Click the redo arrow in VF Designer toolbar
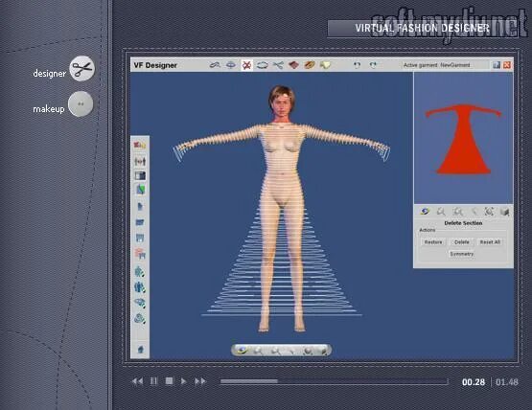This screenshot has height=410, width=532. (x=373, y=65)
